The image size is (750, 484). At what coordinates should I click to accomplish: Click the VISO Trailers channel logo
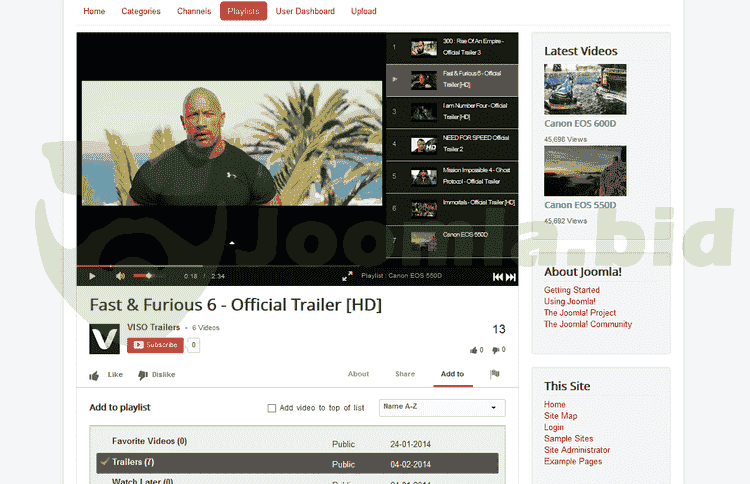point(105,339)
